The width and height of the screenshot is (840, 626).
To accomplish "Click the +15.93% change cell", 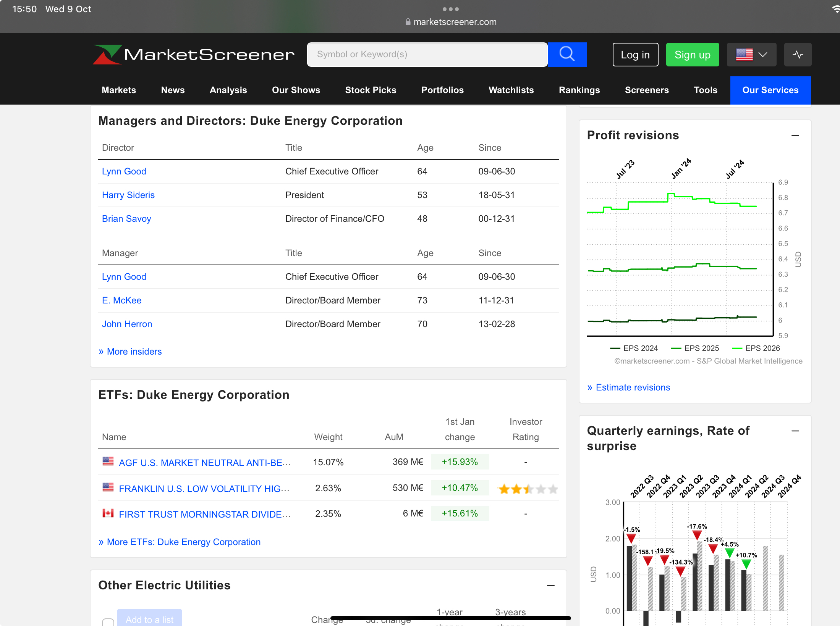I will pos(460,462).
